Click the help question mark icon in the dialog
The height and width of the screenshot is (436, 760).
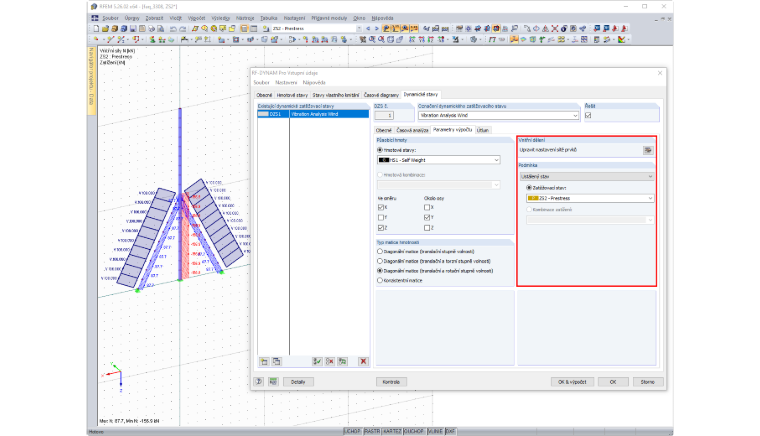pyautogui.click(x=259, y=382)
